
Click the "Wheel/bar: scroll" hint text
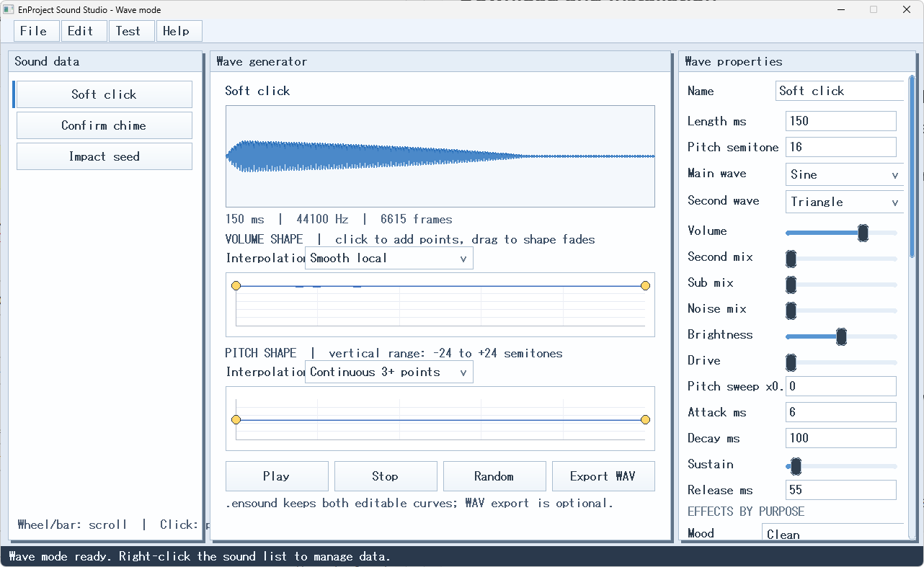[x=72, y=524]
